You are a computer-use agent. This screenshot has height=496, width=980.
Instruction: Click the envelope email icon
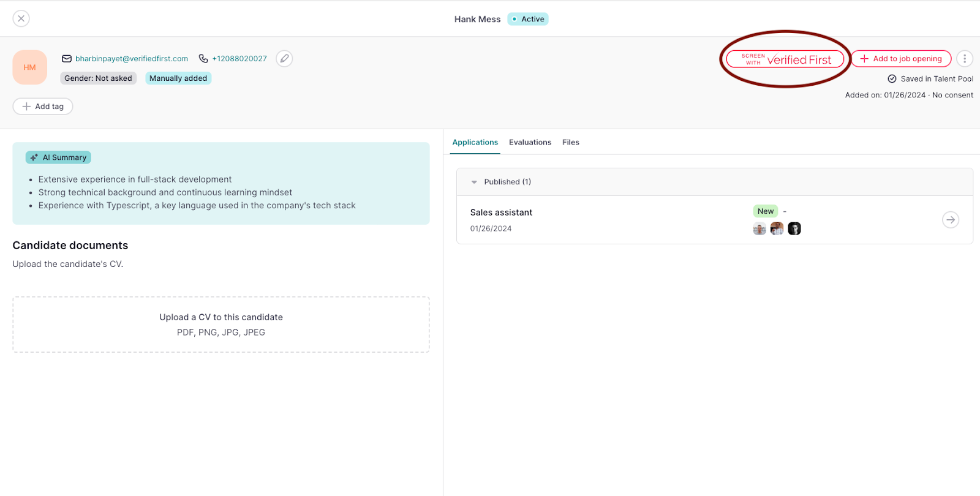coord(67,59)
